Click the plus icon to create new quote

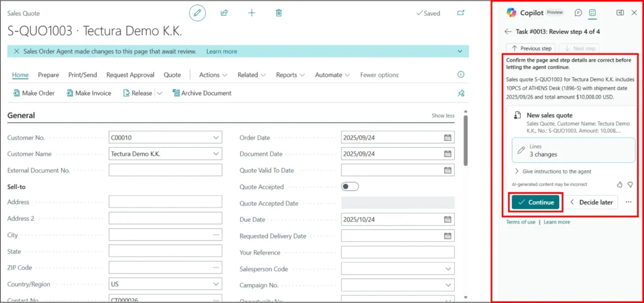click(x=252, y=13)
